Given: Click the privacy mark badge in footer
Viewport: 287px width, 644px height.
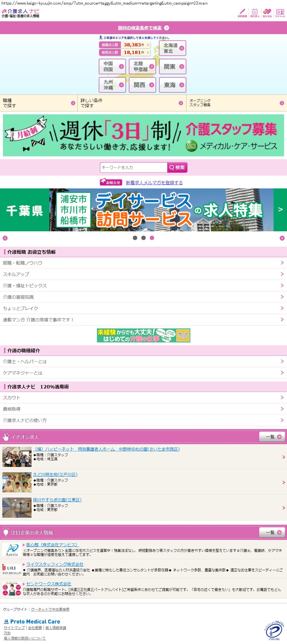Looking at the screenshot, I should [274, 631].
